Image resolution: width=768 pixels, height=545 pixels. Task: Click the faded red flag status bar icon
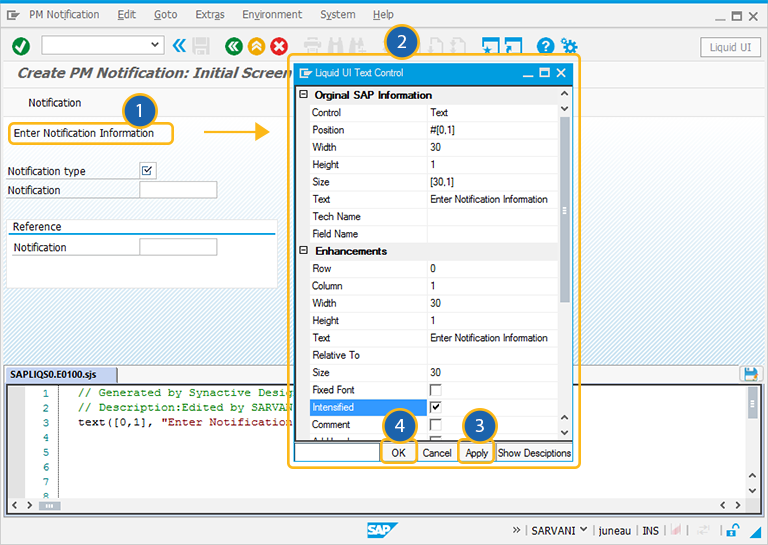click(x=676, y=530)
